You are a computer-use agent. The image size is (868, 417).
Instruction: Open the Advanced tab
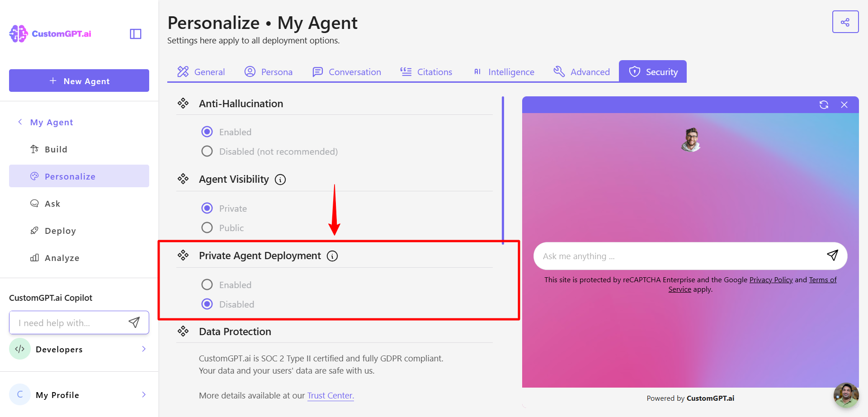click(x=581, y=72)
